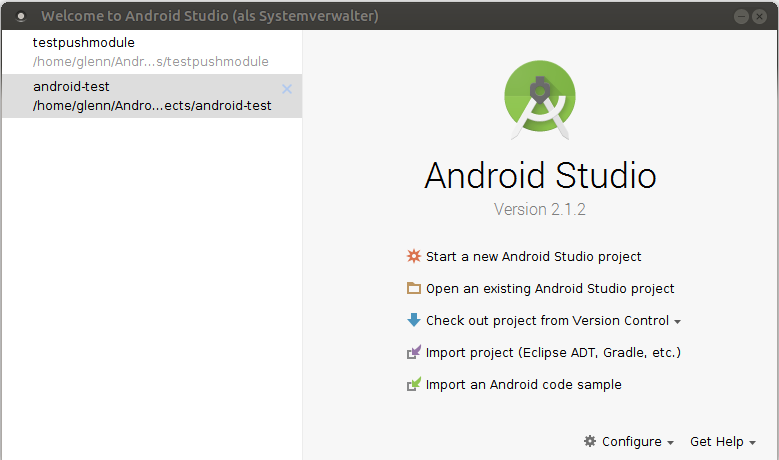Click the folder icon for opening existing project
Screen dimensions: 779x460
(x=414, y=288)
